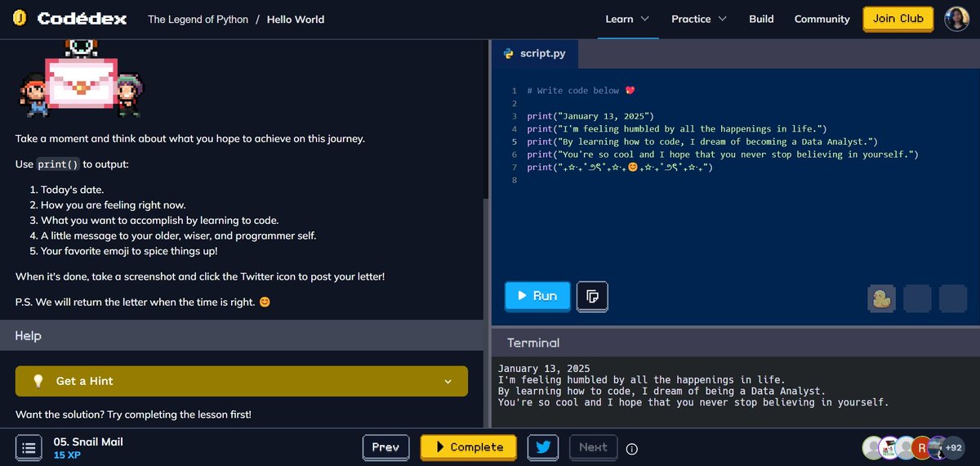The height and width of the screenshot is (466, 980).
Task: Click the Terminal panel header
Action: pos(735,343)
